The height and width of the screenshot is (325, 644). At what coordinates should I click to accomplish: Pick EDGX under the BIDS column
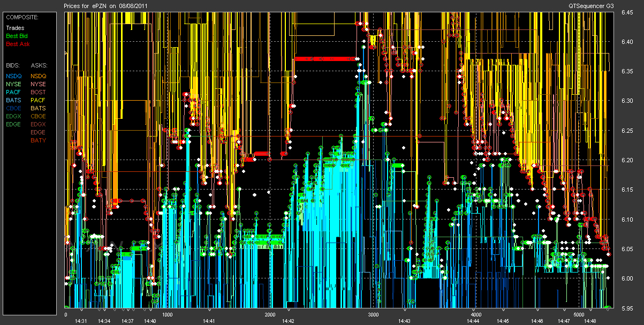[x=14, y=116]
